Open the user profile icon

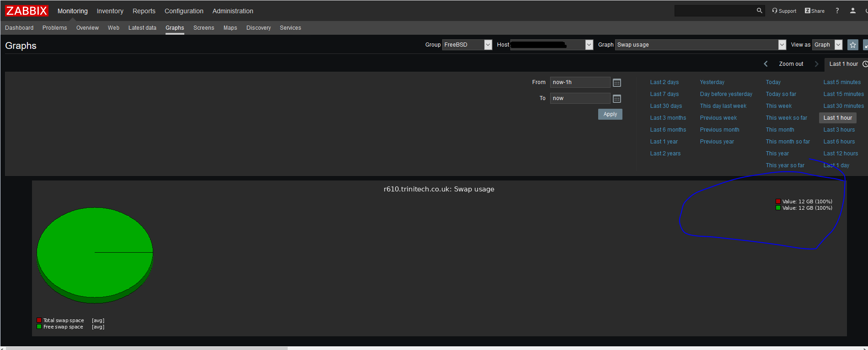pyautogui.click(x=852, y=11)
